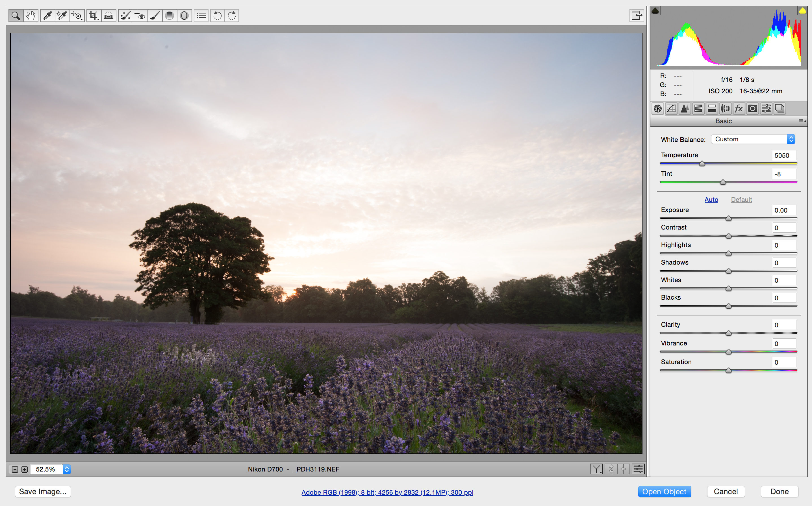Click the Cancel button
This screenshot has width=812, height=506.
click(x=726, y=492)
